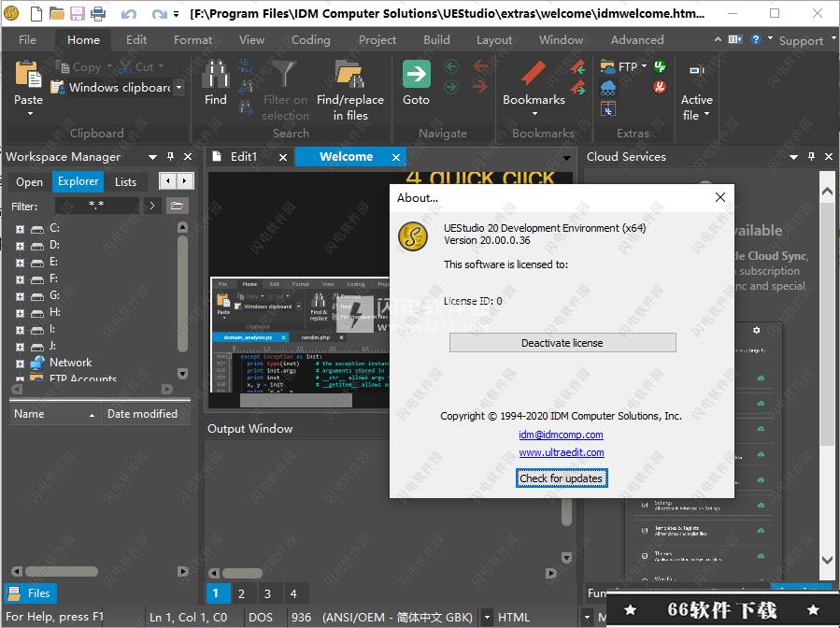Viewport: 840px width, 628px height.
Task: Switch to the Coding ribbon tab
Action: tap(311, 39)
